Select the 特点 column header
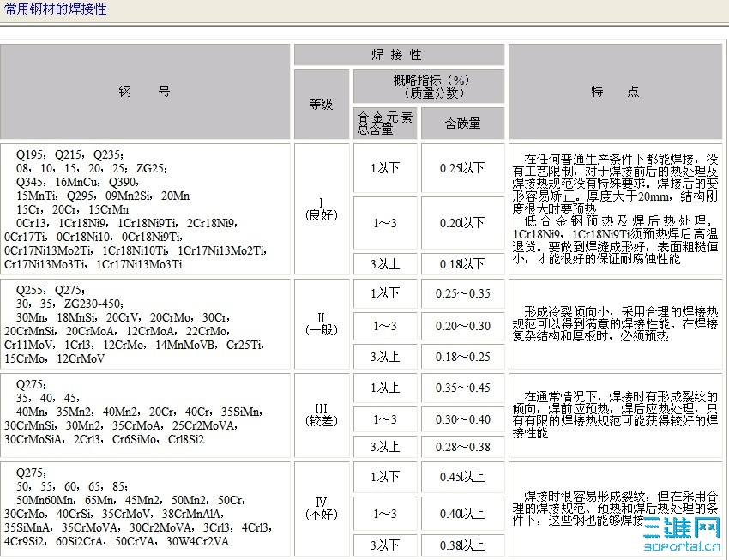The width and height of the screenshot is (729, 560). (x=616, y=92)
